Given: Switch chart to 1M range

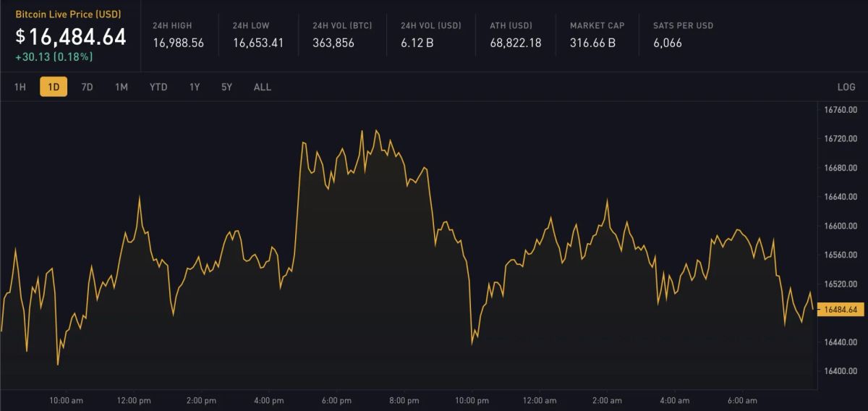Looking at the screenshot, I should click(122, 87).
